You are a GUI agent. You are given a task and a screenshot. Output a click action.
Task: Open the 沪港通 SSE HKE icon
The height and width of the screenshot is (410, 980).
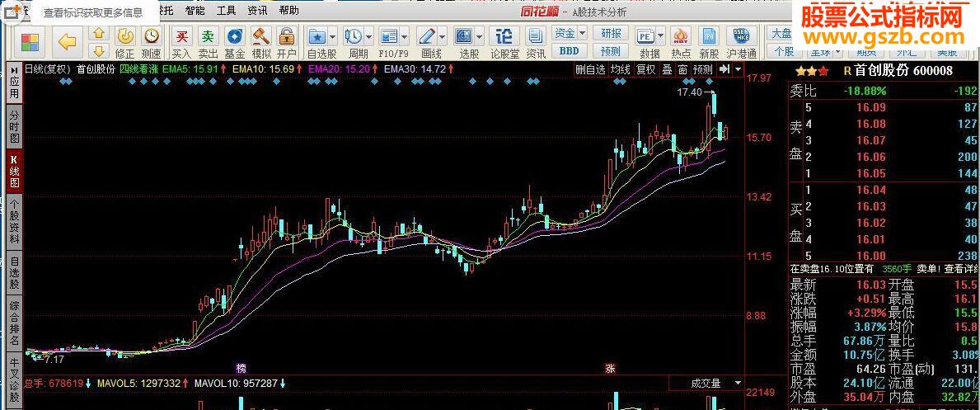(x=743, y=36)
